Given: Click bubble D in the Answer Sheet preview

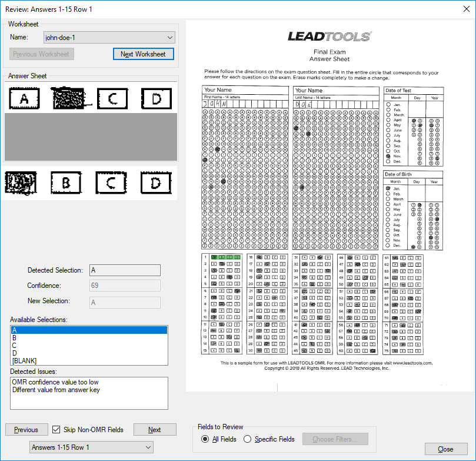Looking at the screenshot, I should pos(157,98).
